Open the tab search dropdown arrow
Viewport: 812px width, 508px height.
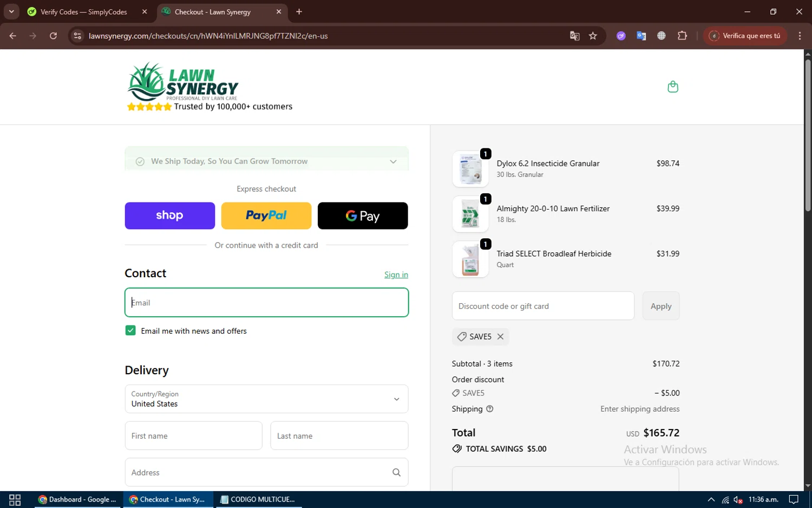coord(11,11)
